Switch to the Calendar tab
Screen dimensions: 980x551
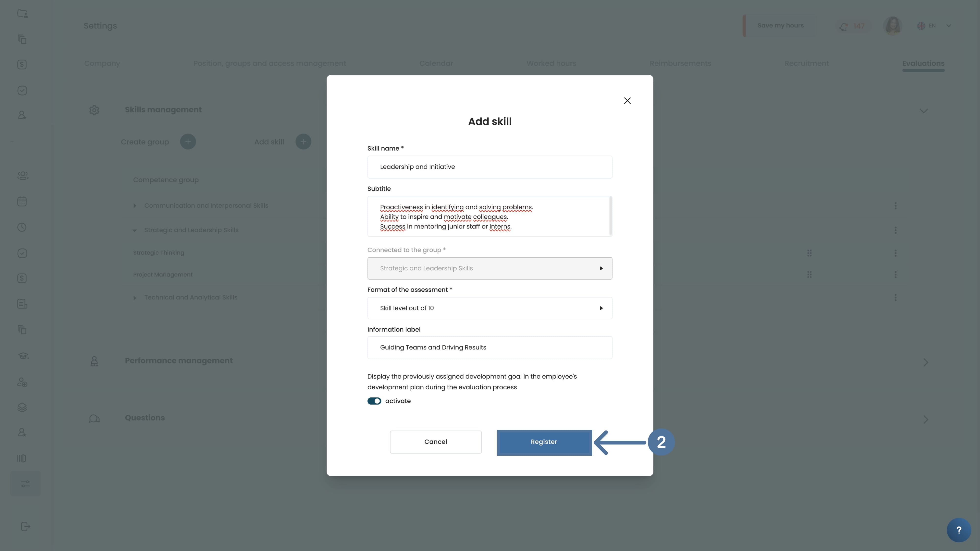pyautogui.click(x=436, y=63)
